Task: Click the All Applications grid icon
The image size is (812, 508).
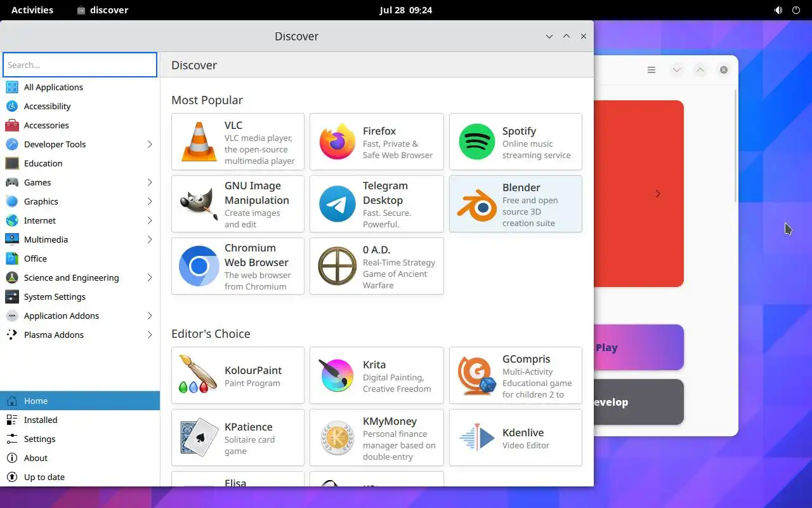Action: (x=12, y=87)
